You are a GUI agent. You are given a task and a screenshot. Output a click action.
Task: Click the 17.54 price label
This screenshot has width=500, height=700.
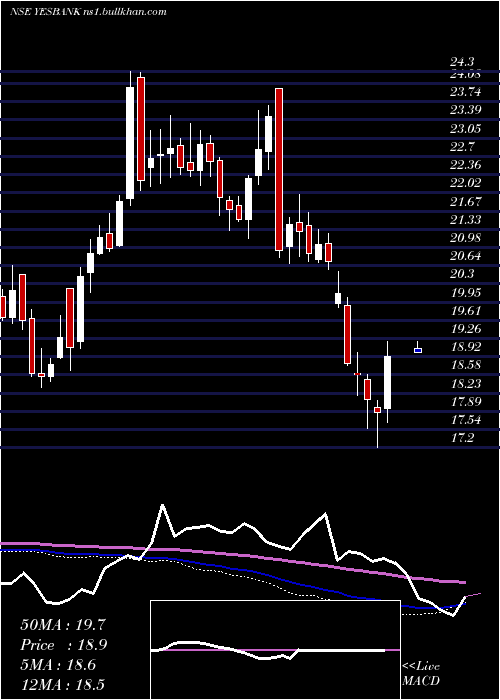(x=466, y=420)
